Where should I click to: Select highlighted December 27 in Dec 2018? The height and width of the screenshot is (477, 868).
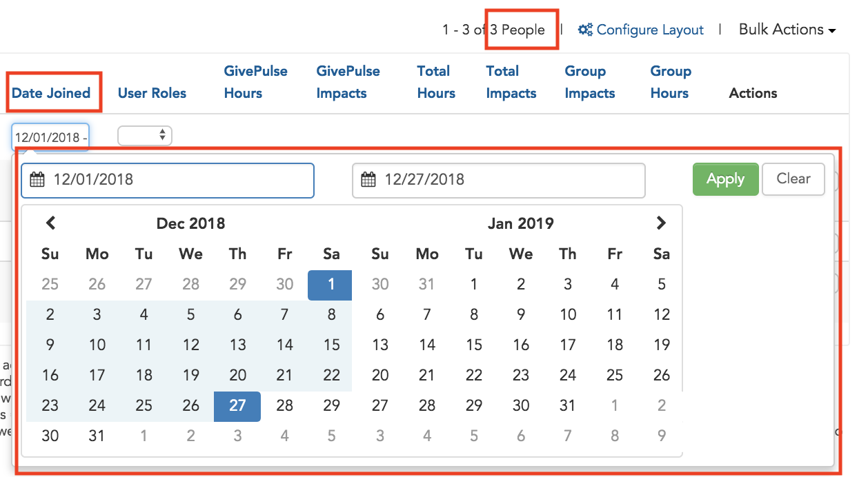pos(237,406)
